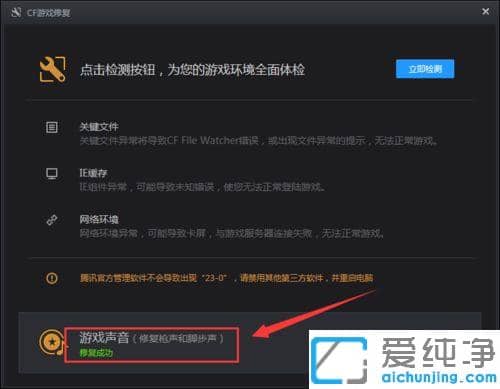Close the CF游戏修复 window
This screenshot has height=389, width=500.
pyautogui.click(x=486, y=12)
